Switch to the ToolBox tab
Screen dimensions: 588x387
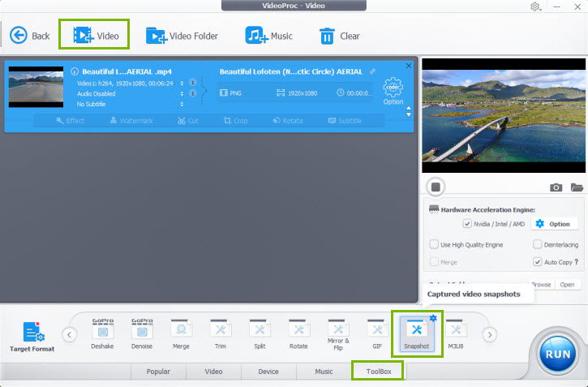coord(379,372)
